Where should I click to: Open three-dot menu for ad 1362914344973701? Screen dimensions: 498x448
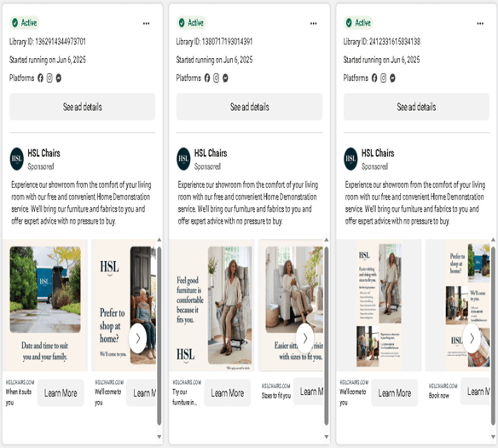(x=146, y=23)
